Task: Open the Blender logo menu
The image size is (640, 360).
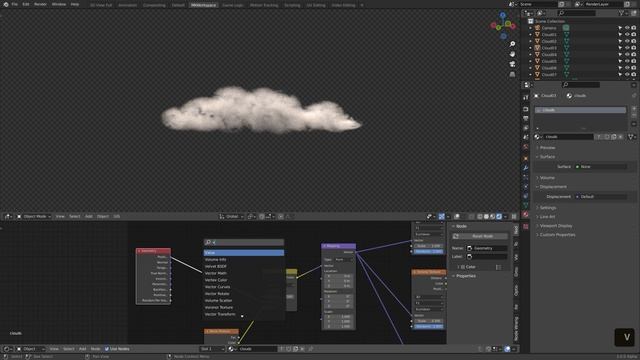Action: coord(6,4)
